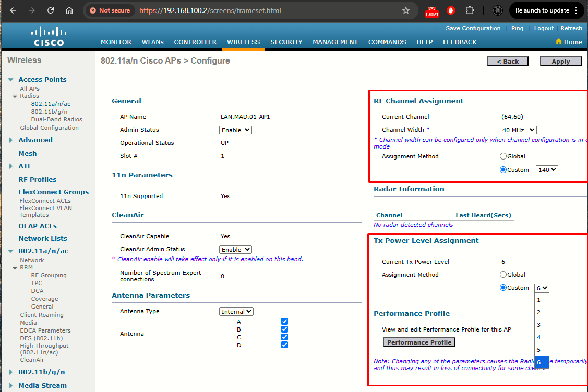This screenshot has width=588, height=392.
Task: Select Custom RF channel assignment method
Action: 503,170
